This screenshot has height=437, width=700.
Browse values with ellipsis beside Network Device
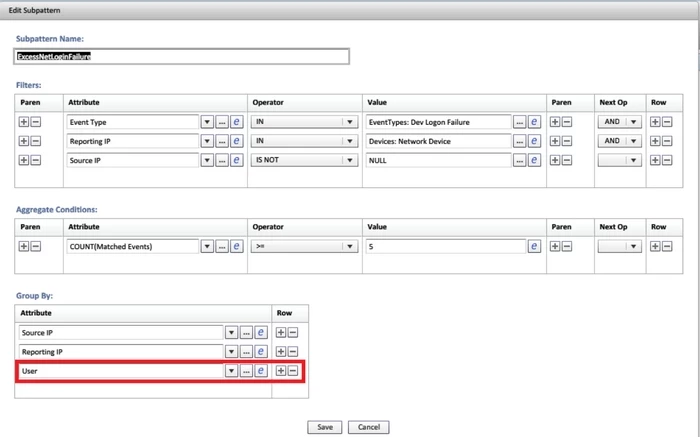click(519, 141)
